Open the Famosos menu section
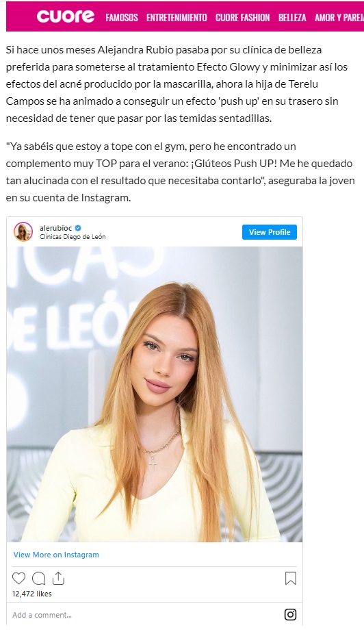 [x=122, y=18]
